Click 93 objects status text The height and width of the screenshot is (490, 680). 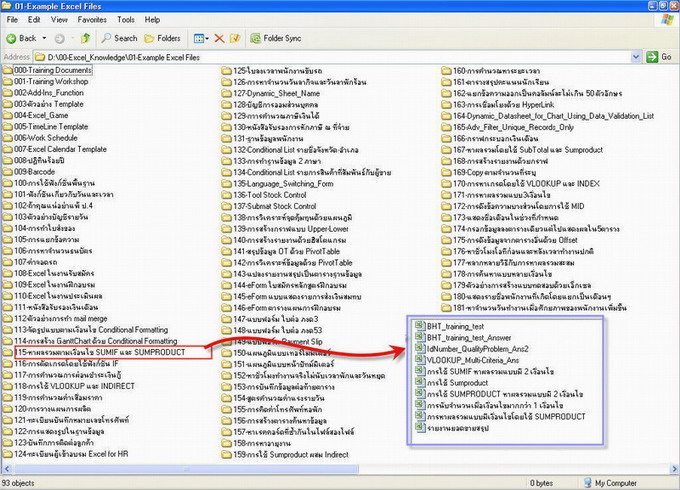tap(18, 483)
